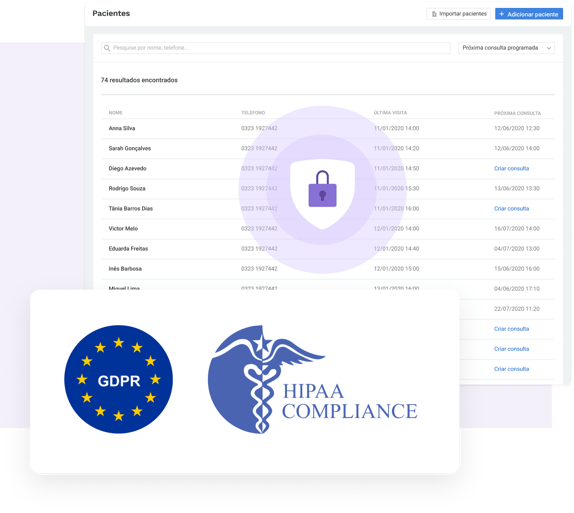The image size is (574, 513).
Task: Click the magnifier icon in search box
Action: tap(107, 48)
